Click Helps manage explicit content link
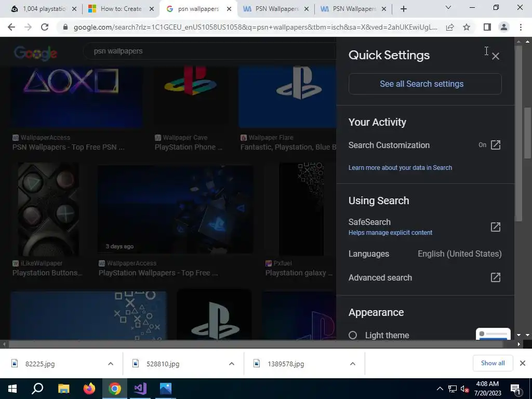This screenshot has width=532, height=399. (390, 233)
